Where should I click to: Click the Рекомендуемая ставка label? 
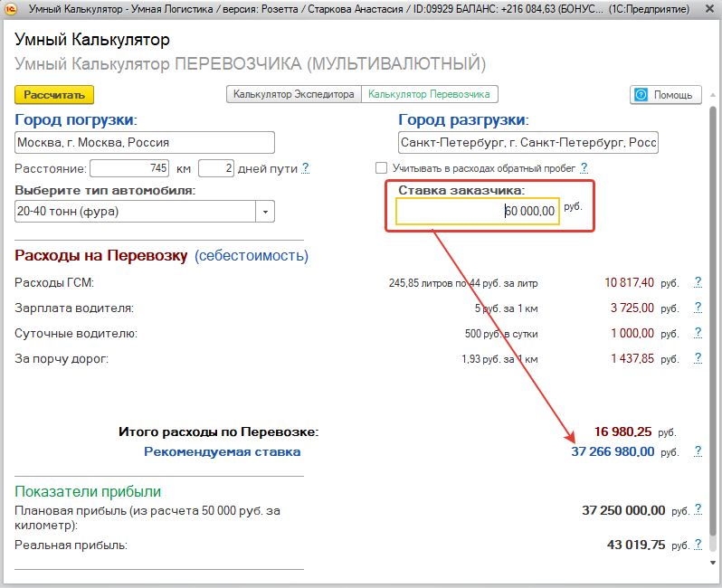[223, 451]
